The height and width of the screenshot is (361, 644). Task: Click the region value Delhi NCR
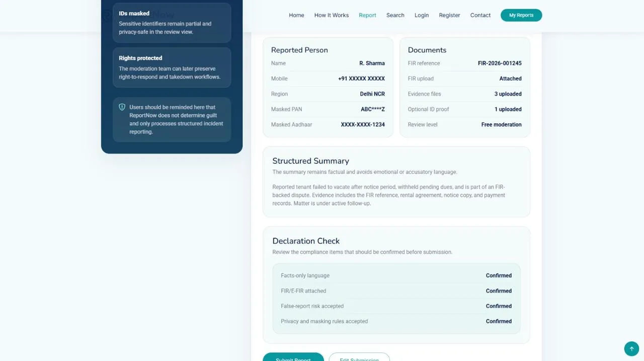372,94
